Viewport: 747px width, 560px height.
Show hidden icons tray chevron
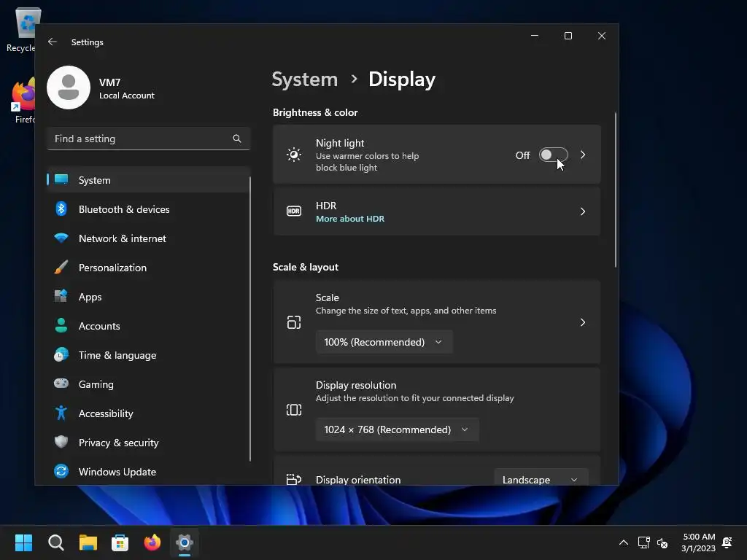[623, 542]
